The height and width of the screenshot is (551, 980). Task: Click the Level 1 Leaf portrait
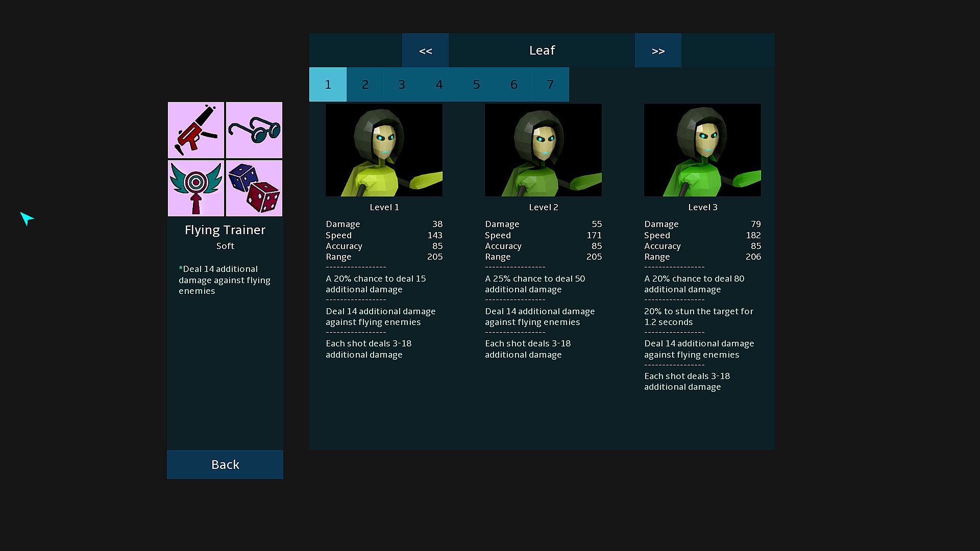[384, 150]
